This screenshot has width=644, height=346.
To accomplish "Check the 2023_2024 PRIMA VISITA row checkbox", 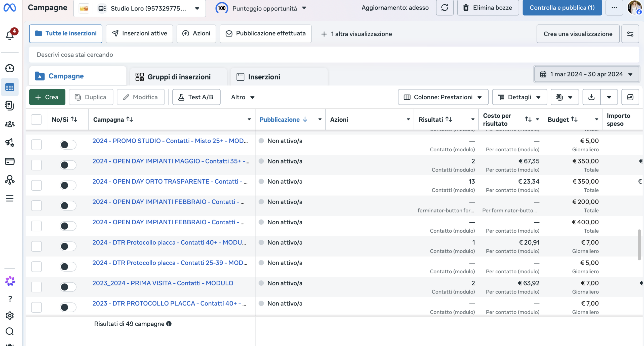I will click(36, 287).
